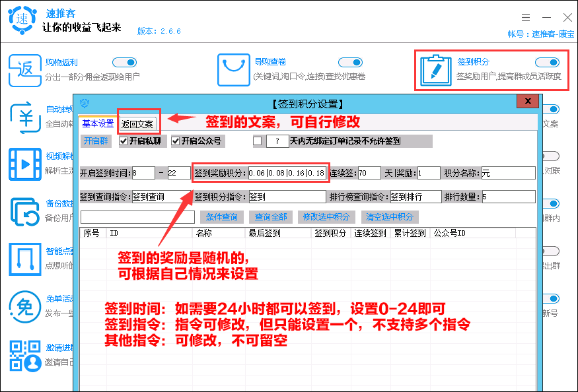The image size is (578, 392).
Task: Click the 开启群 button
Action: tap(96, 141)
